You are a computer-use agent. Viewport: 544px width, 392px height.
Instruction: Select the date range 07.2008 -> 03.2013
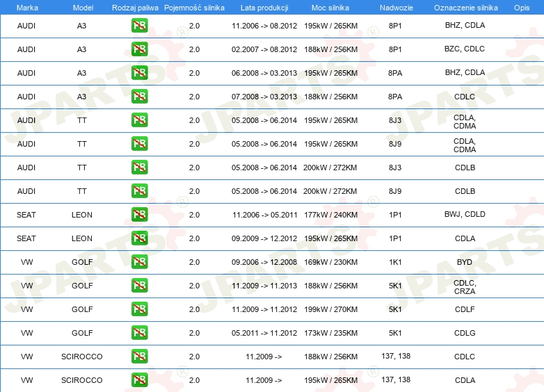(264, 97)
